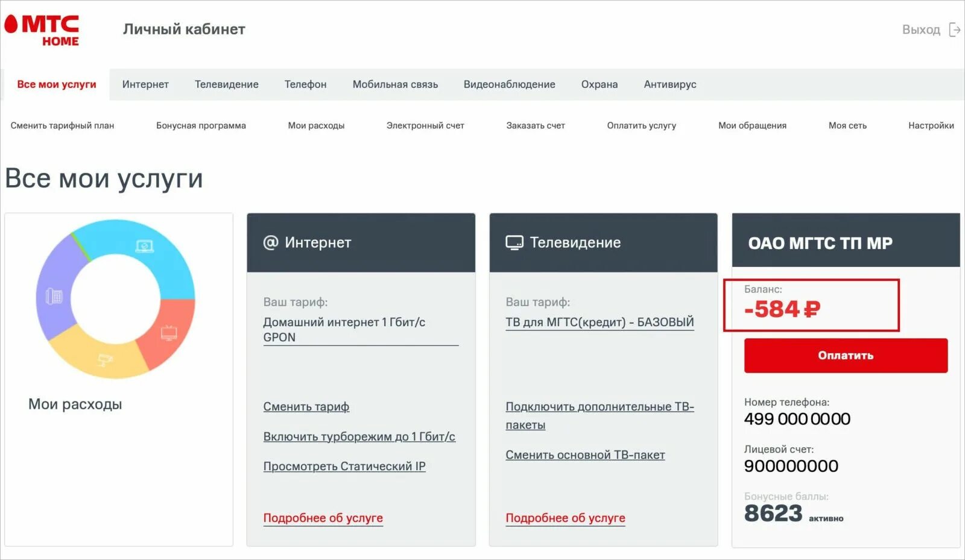Click the Сменить тариф link
Viewport: 965px width, 560px height.
[306, 407]
